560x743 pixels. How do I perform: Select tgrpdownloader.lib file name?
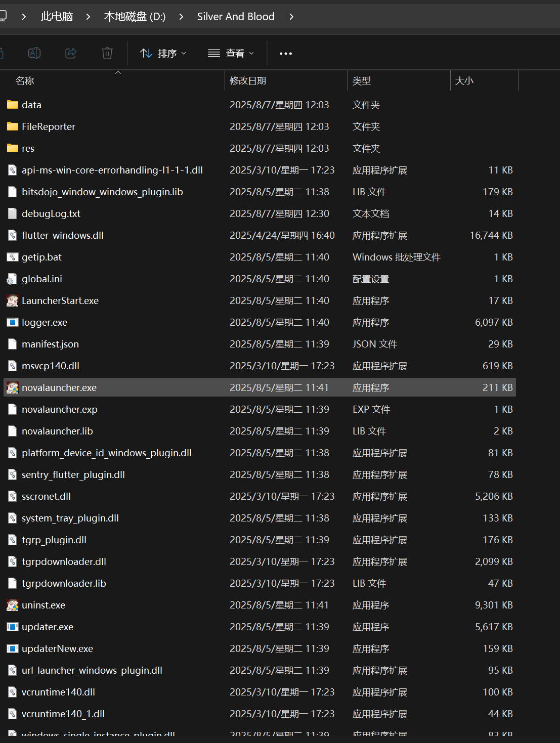pos(64,583)
